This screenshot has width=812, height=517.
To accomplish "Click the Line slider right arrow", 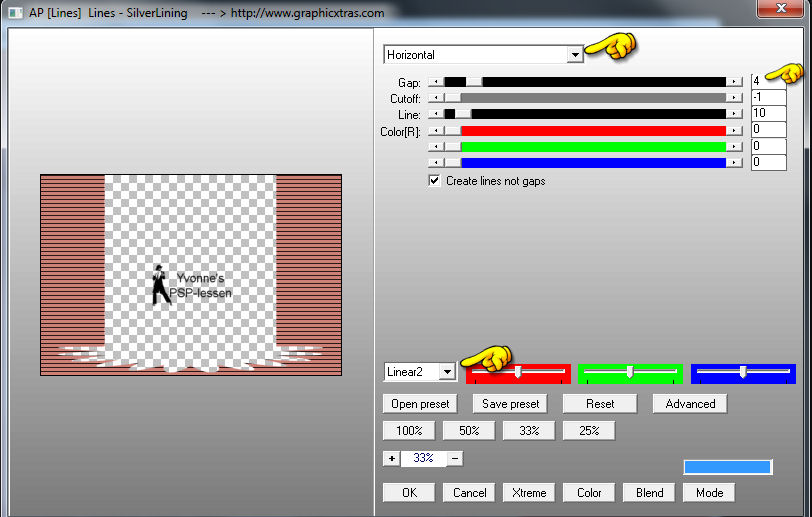I will pyautogui.click(x=734, y=114).
